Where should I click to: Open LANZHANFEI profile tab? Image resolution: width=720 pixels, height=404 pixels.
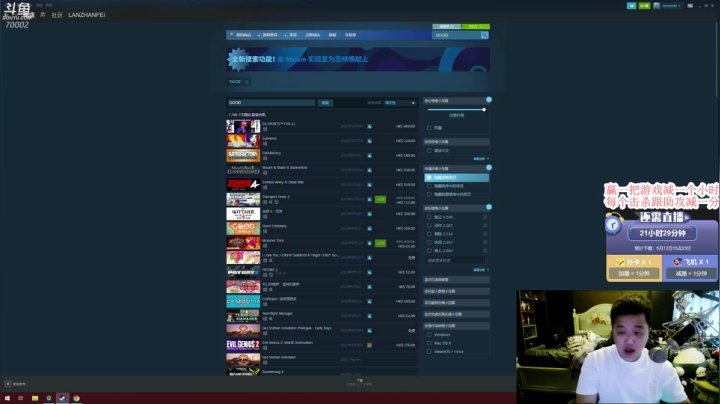tap(87, 15)
